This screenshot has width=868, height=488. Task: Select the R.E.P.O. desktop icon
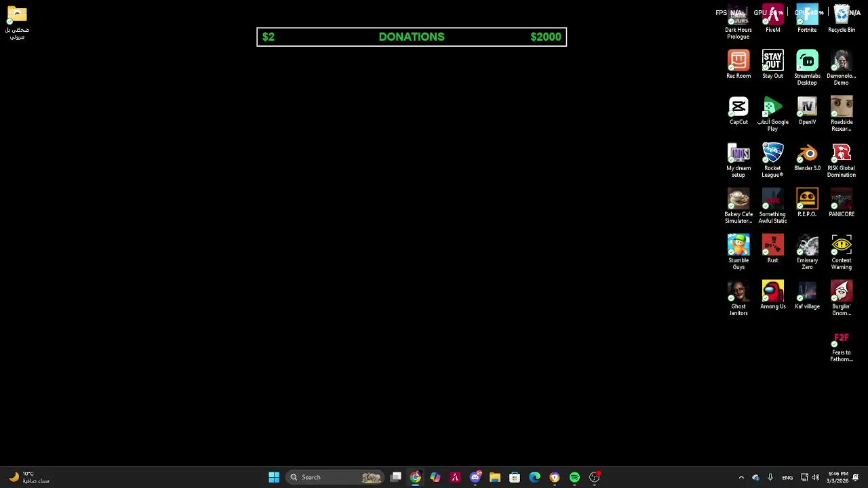[807, 203]
